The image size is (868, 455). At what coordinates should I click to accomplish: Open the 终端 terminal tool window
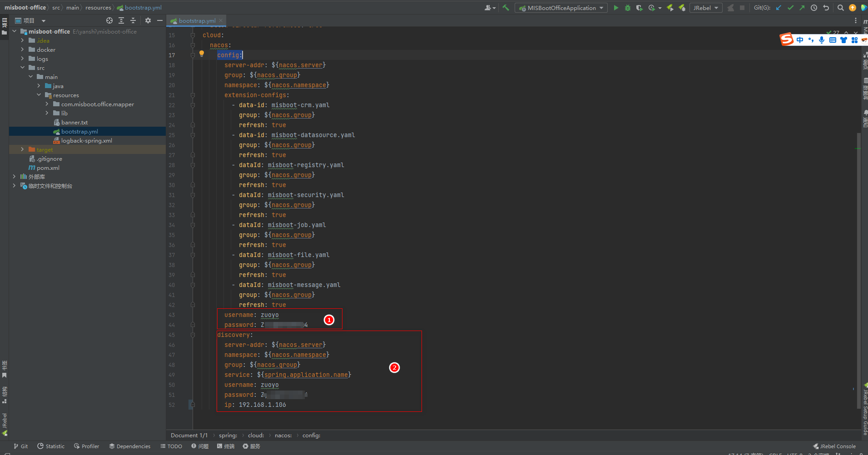[x=226, y=446]
